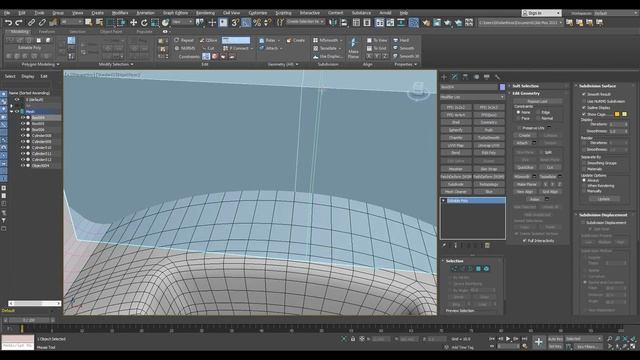Open the Modifier List dropdown
Screen dimensions: 640x360
(472, 97)
